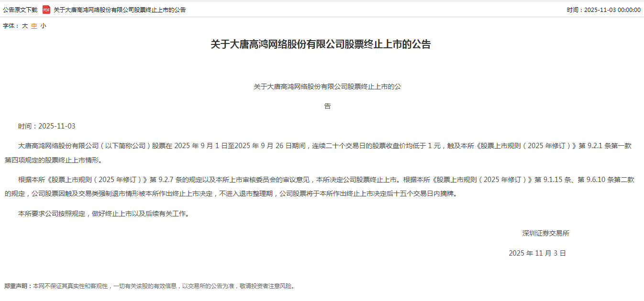Click the 深圳证券交易所 signature text
This screenshot has width=644, height=301.
tap(546, 233)
